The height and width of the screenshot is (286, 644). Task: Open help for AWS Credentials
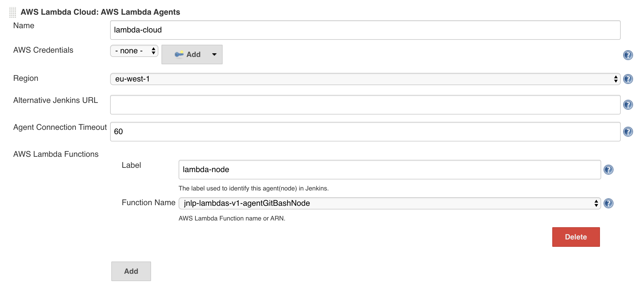[628, 55]
